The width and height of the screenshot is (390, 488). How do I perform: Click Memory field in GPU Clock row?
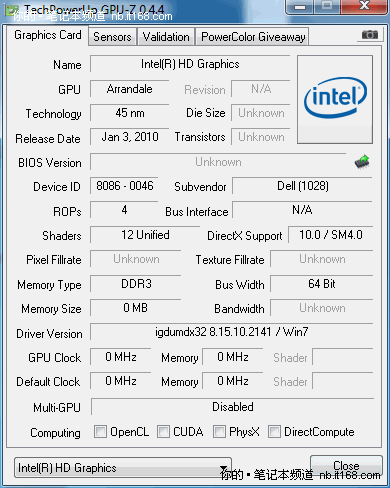click(233, 357)
